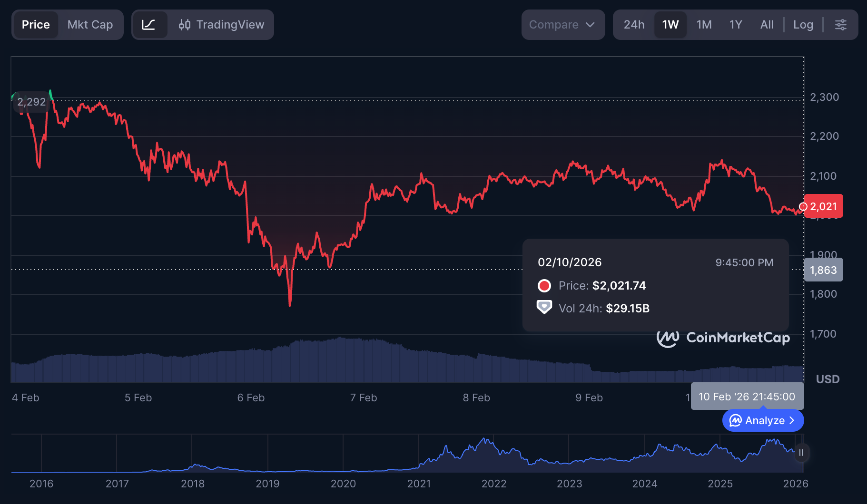Click the Compare dropdown chevron arrow

click(x=590, y=25)
